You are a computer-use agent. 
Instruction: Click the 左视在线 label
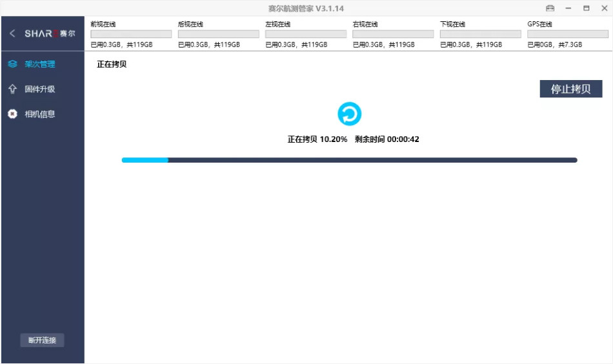278,25
